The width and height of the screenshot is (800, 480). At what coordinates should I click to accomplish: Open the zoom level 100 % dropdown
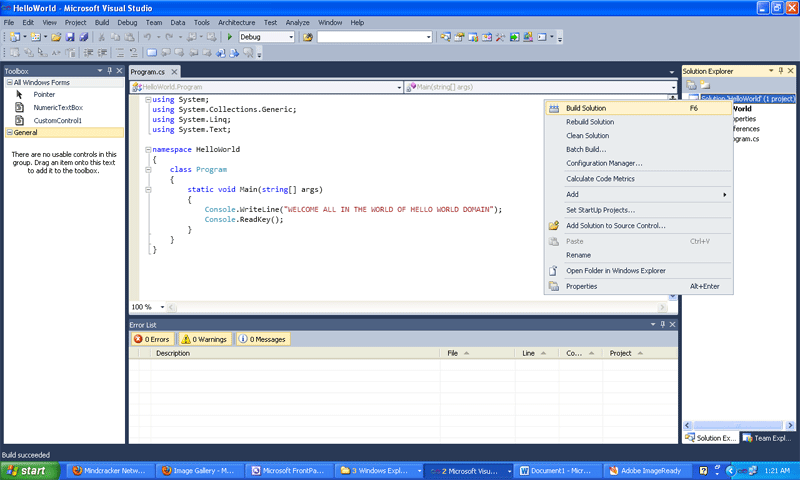161,307
